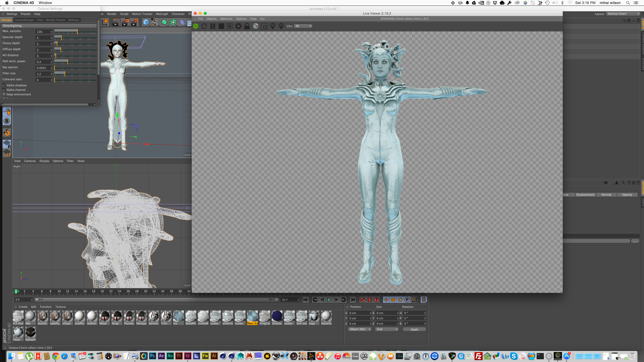Open the Chn channel dropdown

point(303,26)
